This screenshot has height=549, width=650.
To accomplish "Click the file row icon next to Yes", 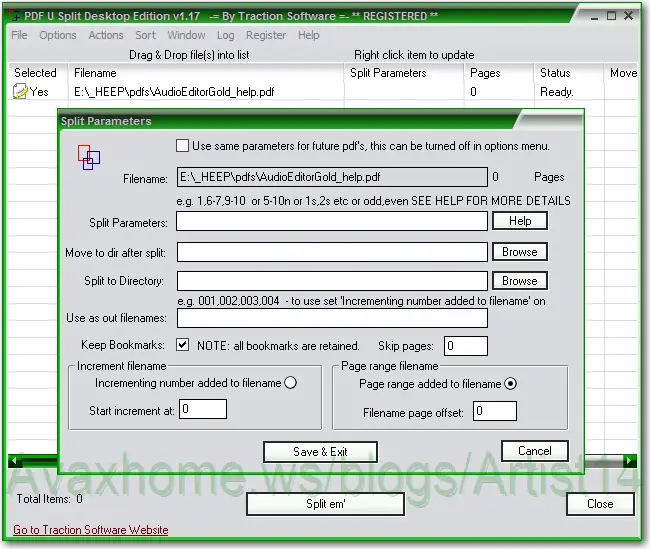I will tap(19, 91).
